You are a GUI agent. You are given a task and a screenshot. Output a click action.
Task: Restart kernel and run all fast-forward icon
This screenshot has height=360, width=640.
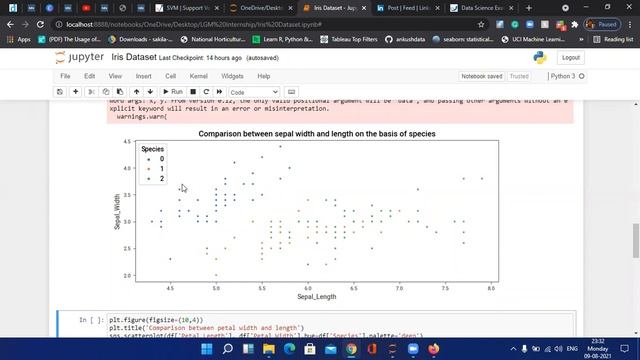[x=219, y=92]
